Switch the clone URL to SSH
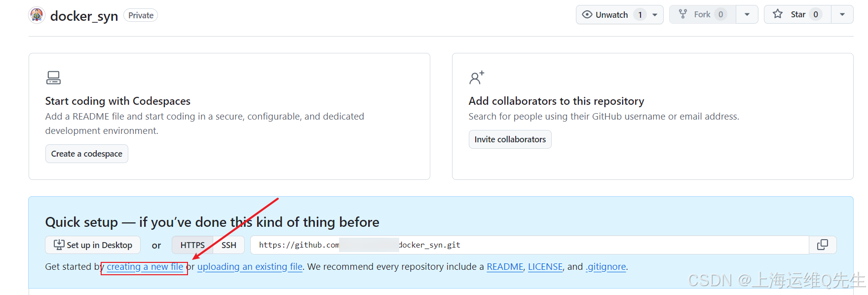868x295 pixels. tap(229, 245)
